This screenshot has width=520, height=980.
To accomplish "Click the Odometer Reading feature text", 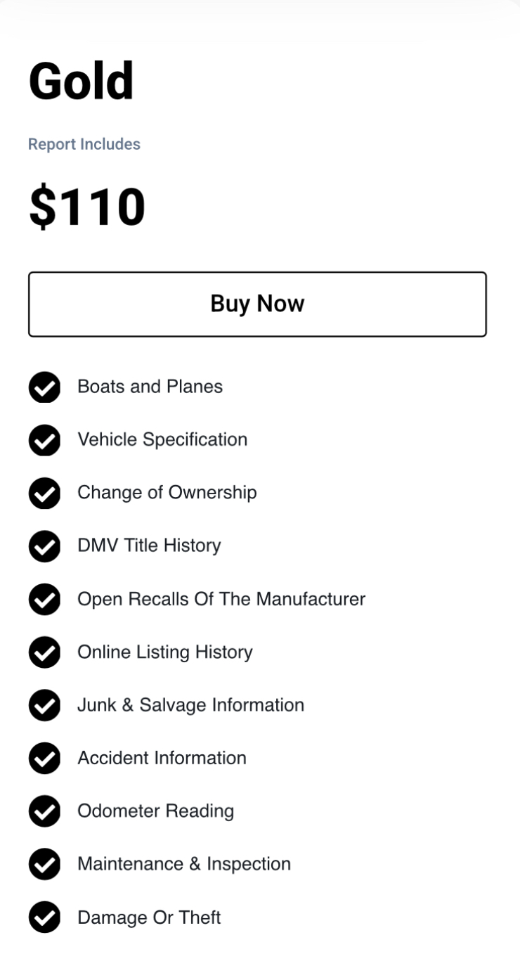I will click(x=155, y=811).
